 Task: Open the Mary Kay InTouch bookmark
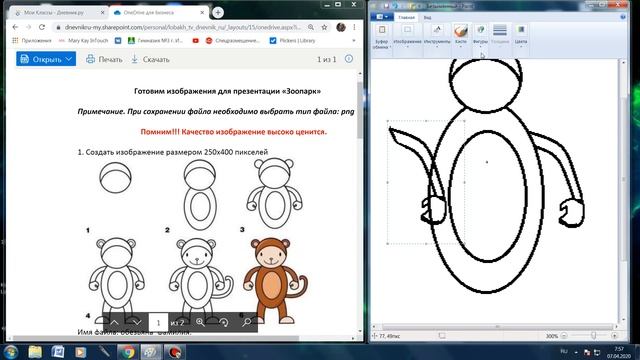(x=84, y=40)
